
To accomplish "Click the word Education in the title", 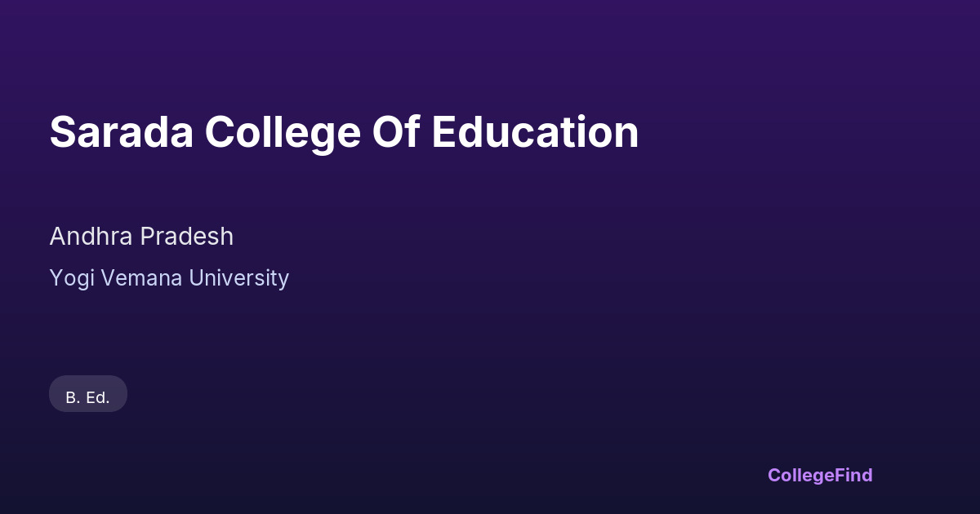I will coord(535,132).
